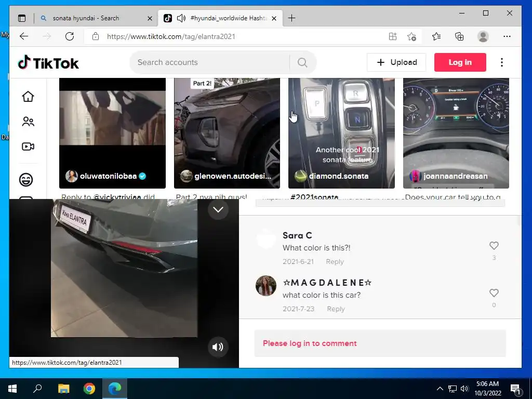Open MAGDALENE's profile avatar
Image resolution: width=532 pixels, height=399 pixels.
(x=266, y=286)
